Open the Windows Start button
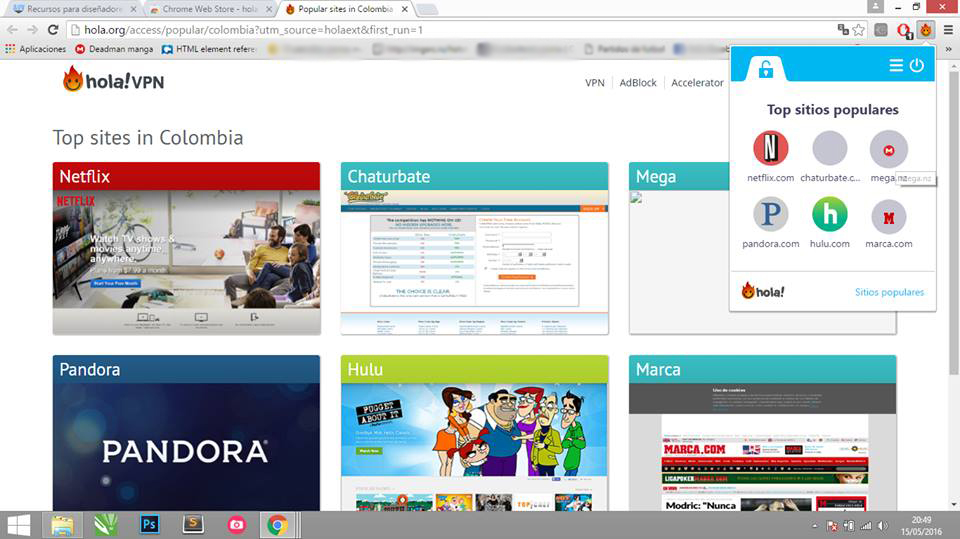Viewport: 960px width, 539px height. click(18, 525)
